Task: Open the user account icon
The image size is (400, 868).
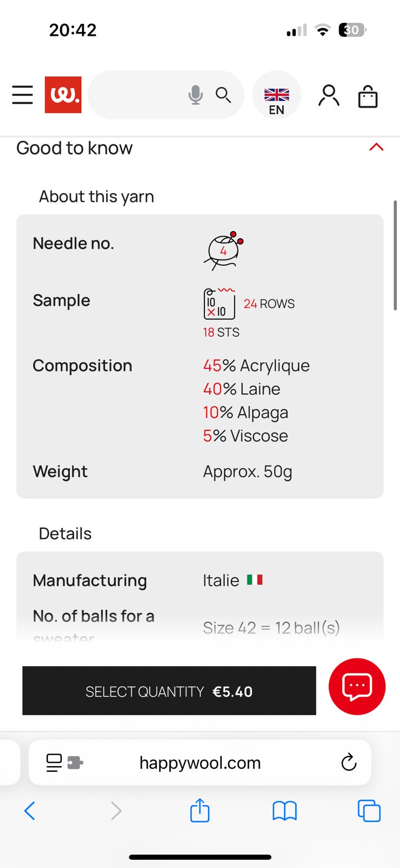Action: (x=328, y=96)
